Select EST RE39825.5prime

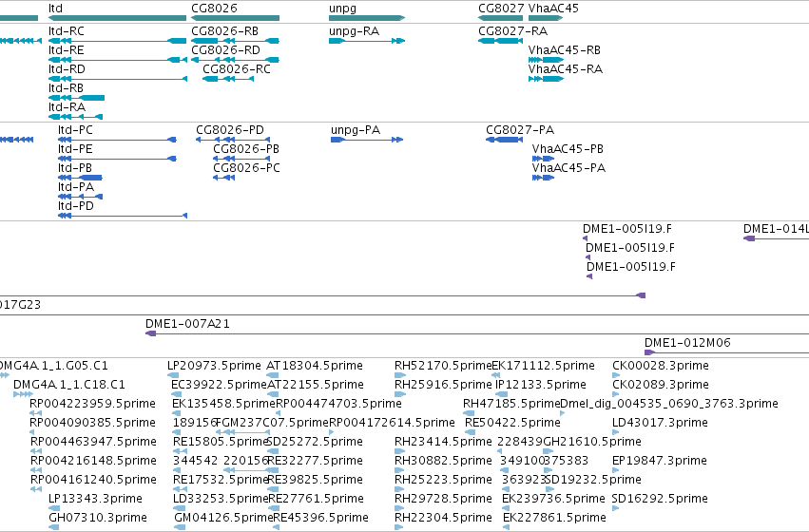[x=316, y=480]
